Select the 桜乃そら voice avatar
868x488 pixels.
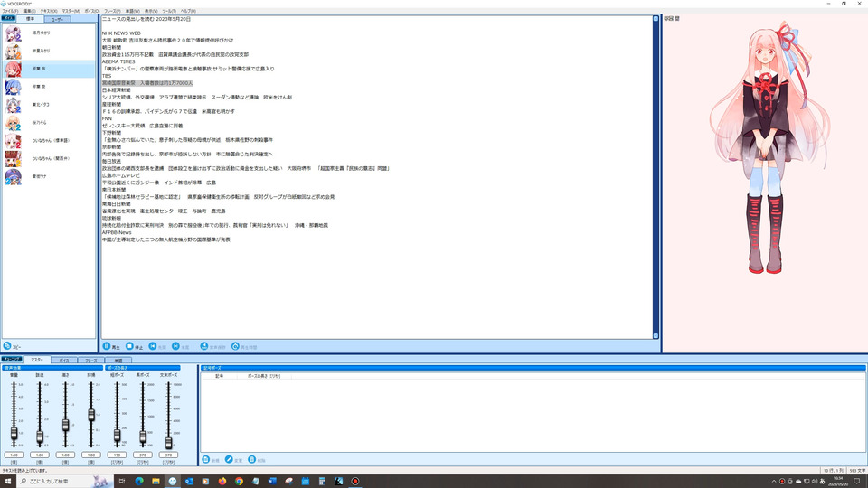[x=13, y=123]
